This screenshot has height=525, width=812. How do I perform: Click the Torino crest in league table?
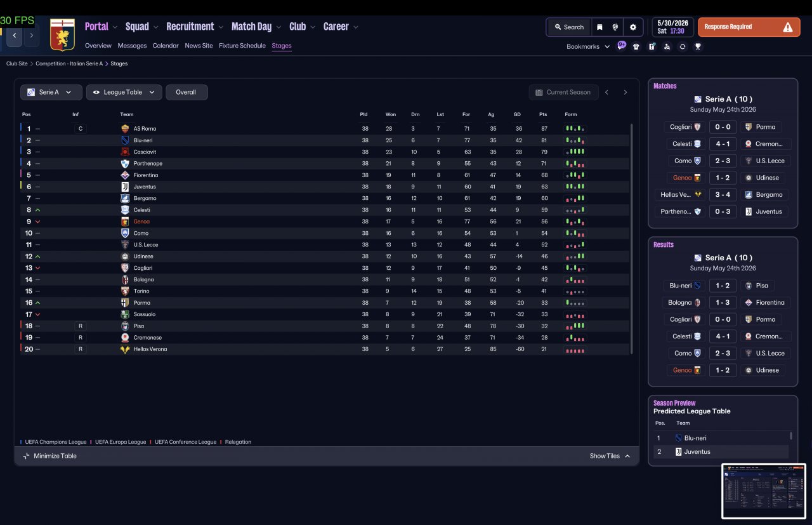click(125, 291)
